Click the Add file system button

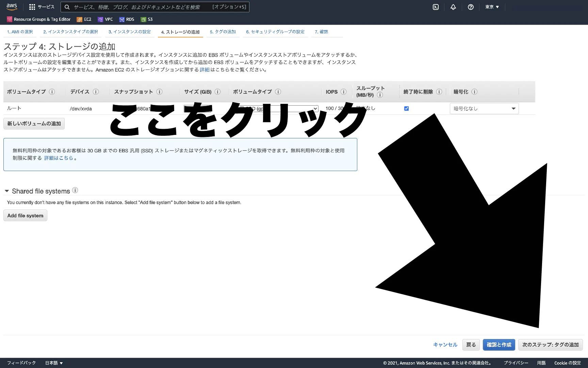(25, 215)
